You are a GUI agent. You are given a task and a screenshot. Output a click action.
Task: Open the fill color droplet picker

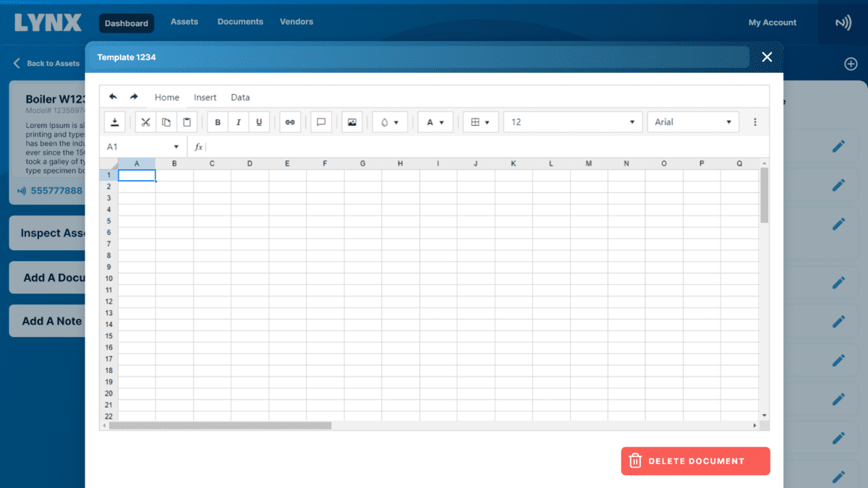[x=390, y=122]
